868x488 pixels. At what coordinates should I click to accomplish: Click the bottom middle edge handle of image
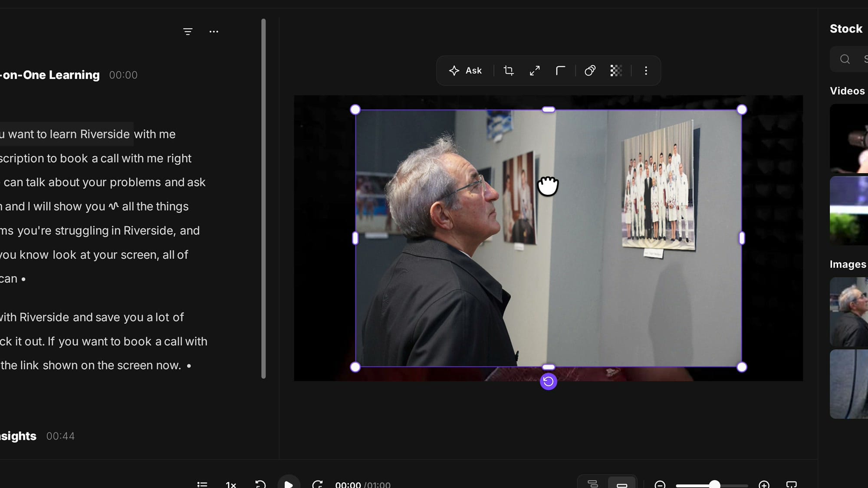549,367
